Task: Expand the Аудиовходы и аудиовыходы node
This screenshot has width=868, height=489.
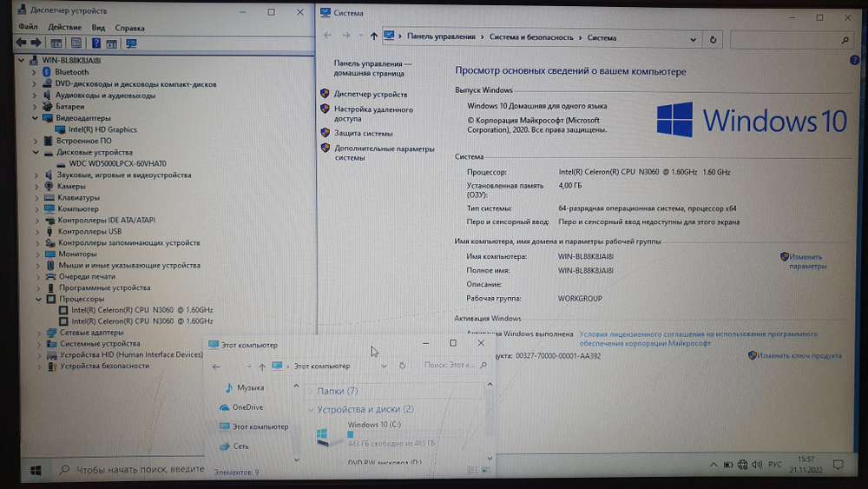Action: (35, 96)
